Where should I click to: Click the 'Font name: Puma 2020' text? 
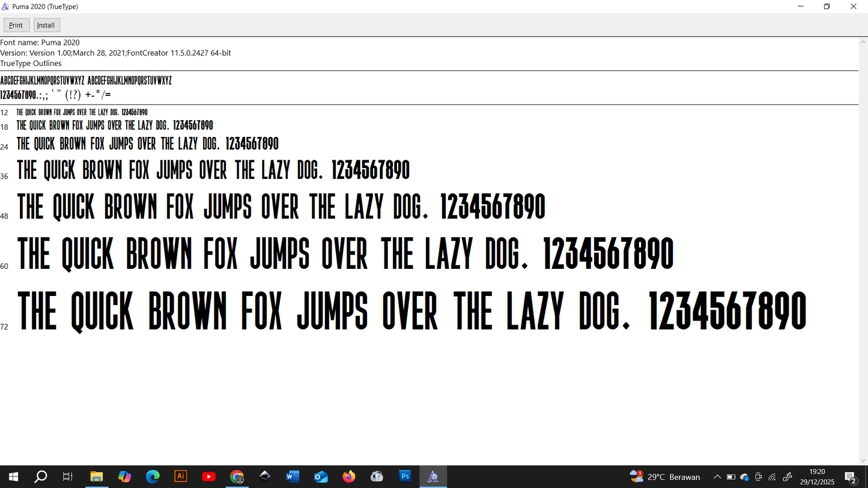[40, 43]
